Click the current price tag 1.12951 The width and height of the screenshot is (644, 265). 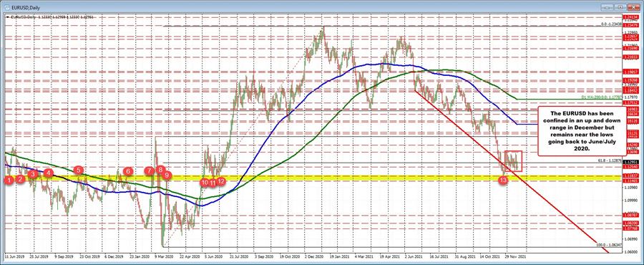click(630, 163)
